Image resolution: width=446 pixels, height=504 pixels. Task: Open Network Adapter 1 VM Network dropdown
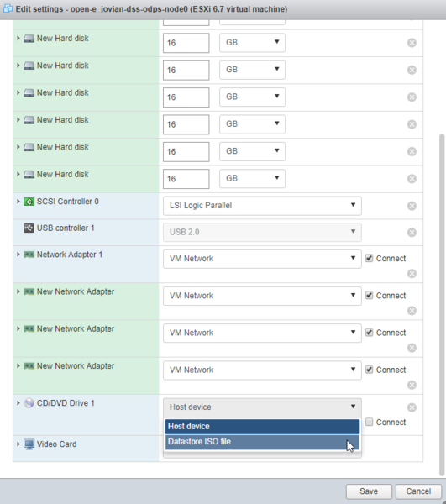pos(262,259)
